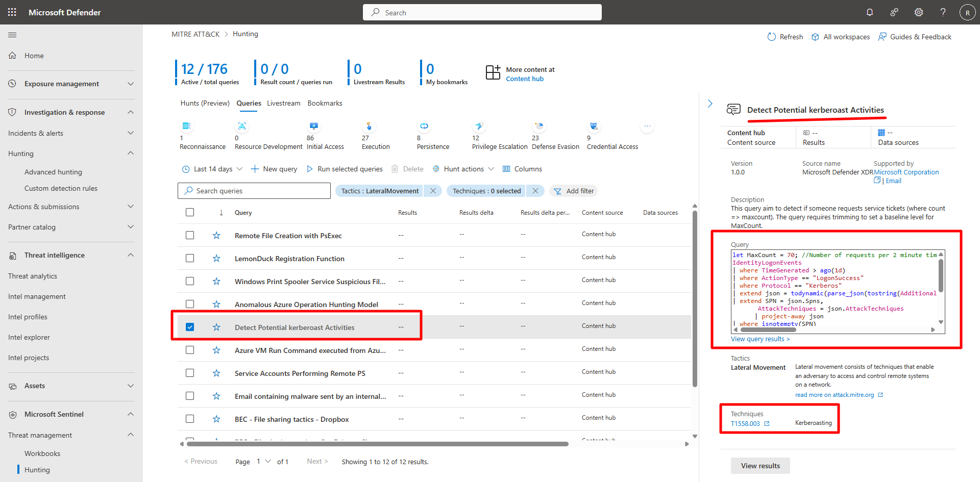Image resolution: width=980 pixels, height=482 pixels.
Task: Remove the Tactics LateralMovement filter
Action: [x=433, y=191]
